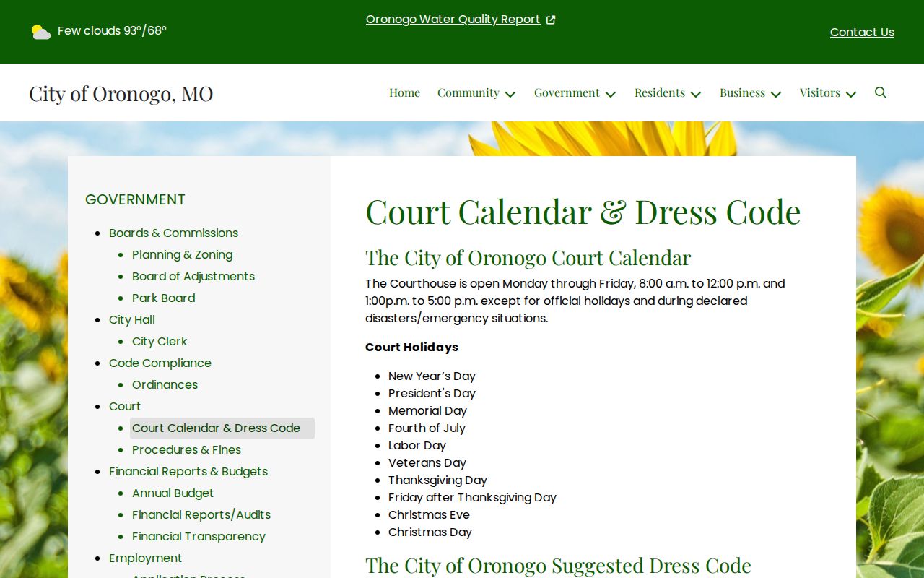924x578 pixels.
Task: Open the City Clerk sidebar link
Action: (x=160, y=341)
